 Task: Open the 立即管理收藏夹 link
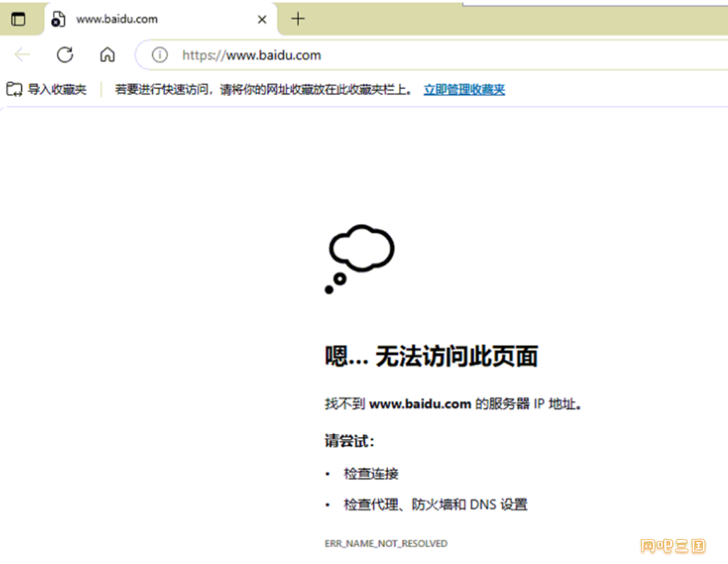pos(464,89)
